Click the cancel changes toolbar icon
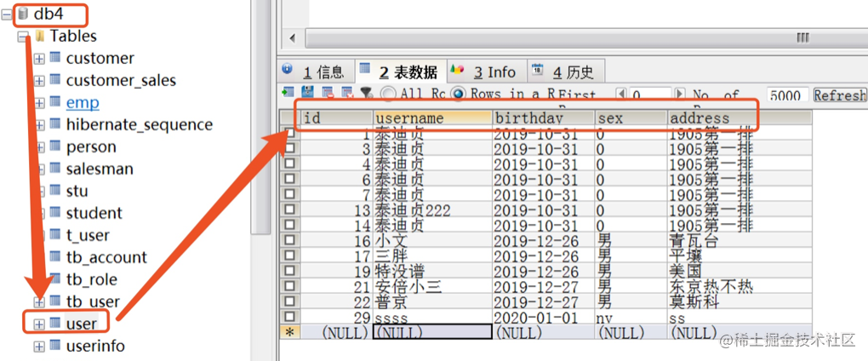Viewport: 868px width, 361px height. [x=347, y=93]
